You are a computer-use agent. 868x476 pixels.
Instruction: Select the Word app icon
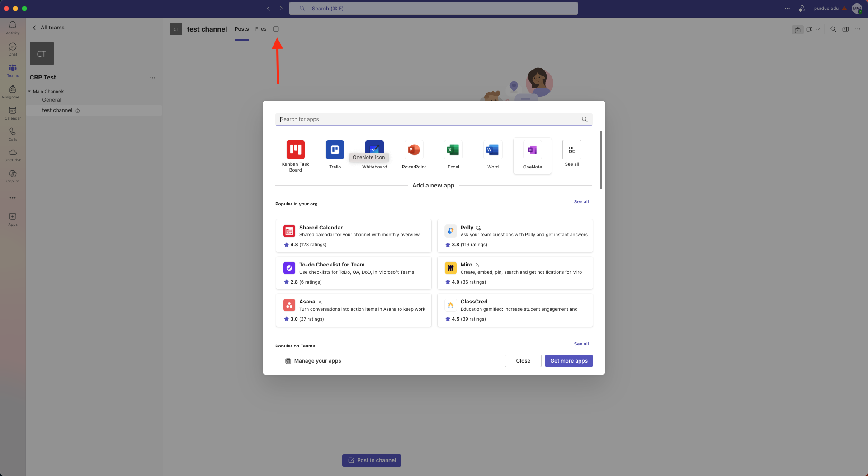tap(492, 150)
